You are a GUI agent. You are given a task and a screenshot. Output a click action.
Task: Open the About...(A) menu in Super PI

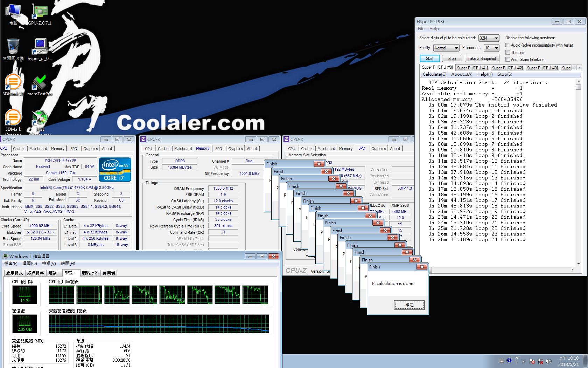(x=462, y=74)
